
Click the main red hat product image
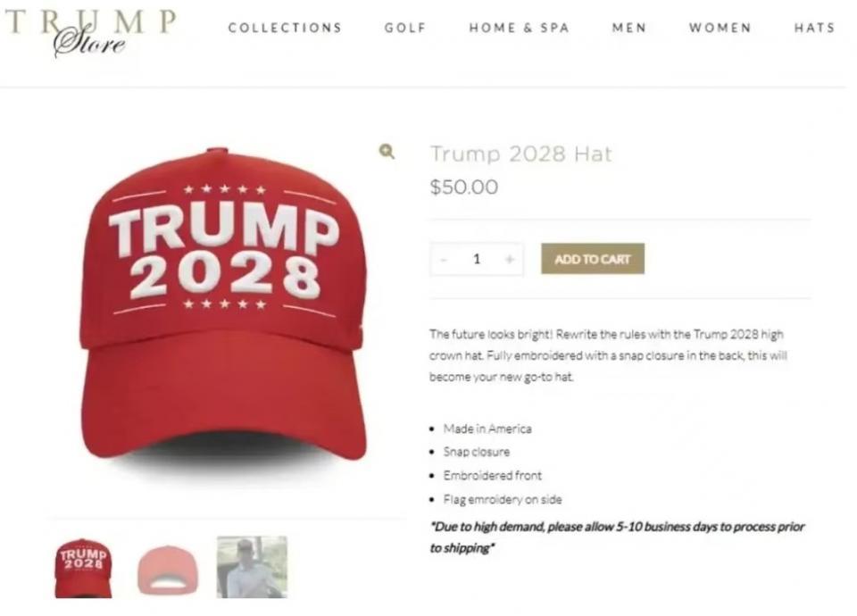coord(226,305)
